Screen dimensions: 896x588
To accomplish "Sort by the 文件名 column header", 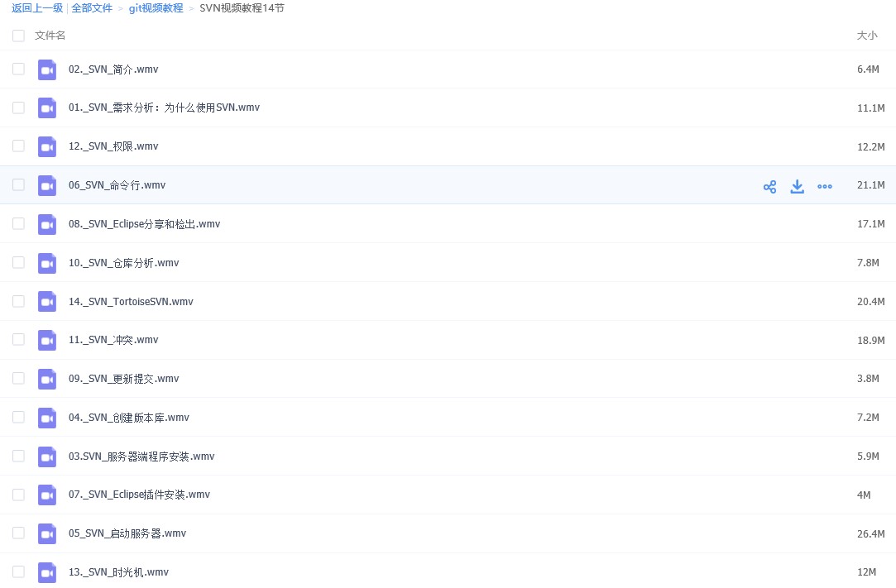I will point(50,36).
